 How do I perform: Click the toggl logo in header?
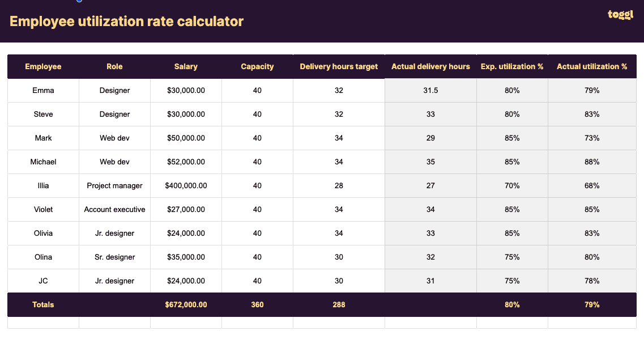pos(620,15)
